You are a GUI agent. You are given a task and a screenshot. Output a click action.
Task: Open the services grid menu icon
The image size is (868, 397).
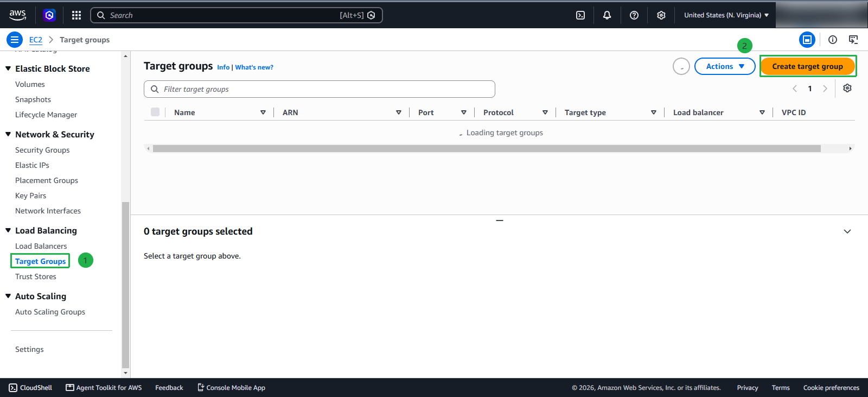coord(76,15)
